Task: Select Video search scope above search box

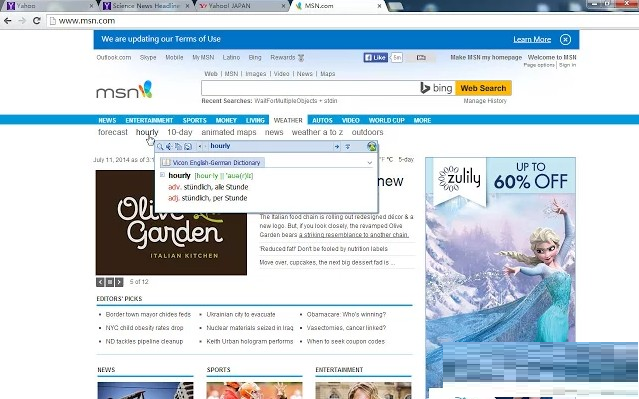Action: pos(281,74)
